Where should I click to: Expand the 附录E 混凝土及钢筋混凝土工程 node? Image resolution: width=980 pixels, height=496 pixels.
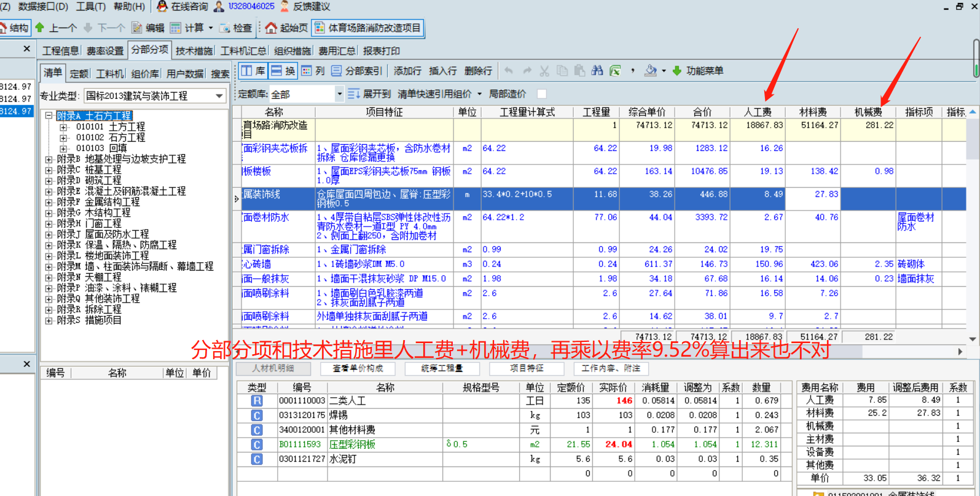pos(49,192)
